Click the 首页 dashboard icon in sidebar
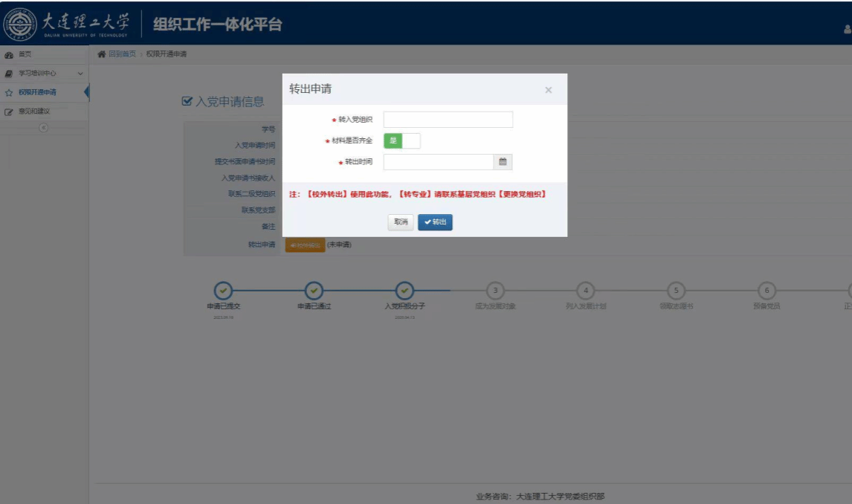This screenshot has height=504, width=852. (x=9, y=54)
